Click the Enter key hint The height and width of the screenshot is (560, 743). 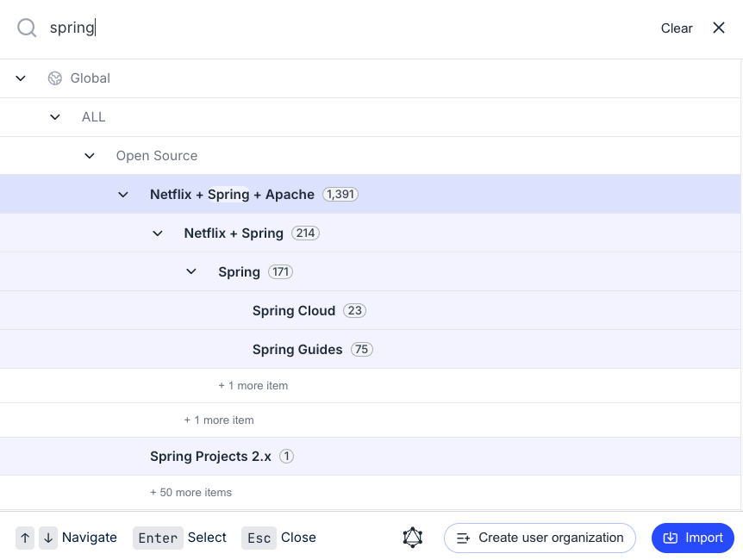[x=158, y=538]
